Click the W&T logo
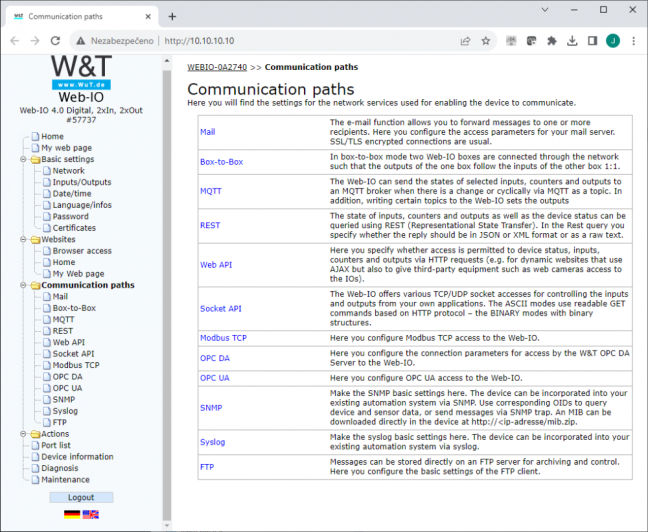The width and height of the screenshot is (648, 532). (81, 72)
